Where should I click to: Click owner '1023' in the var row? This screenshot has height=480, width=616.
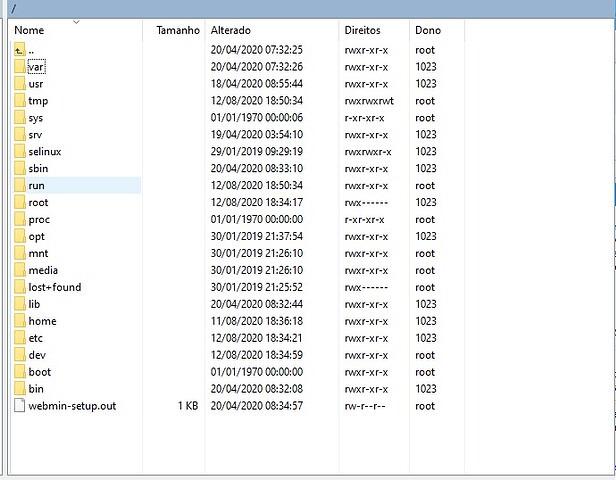point(426,67)
